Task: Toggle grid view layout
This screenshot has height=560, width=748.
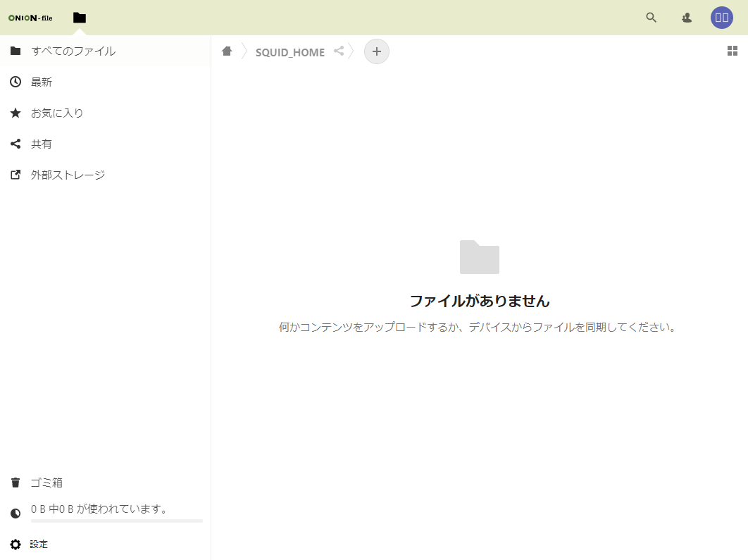Action: (733, 51)
